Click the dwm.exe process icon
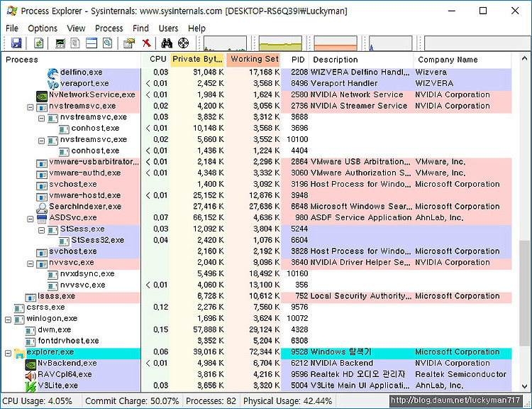The image size is (532, 409). pyautogui.click(x=31, y=331)
